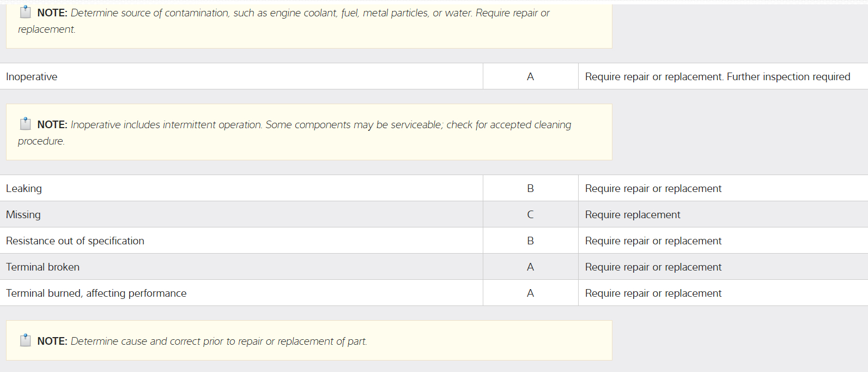Click the "Missing" condition row label
The height and width of the screenshot is (372, 868).
coord(23,215)
